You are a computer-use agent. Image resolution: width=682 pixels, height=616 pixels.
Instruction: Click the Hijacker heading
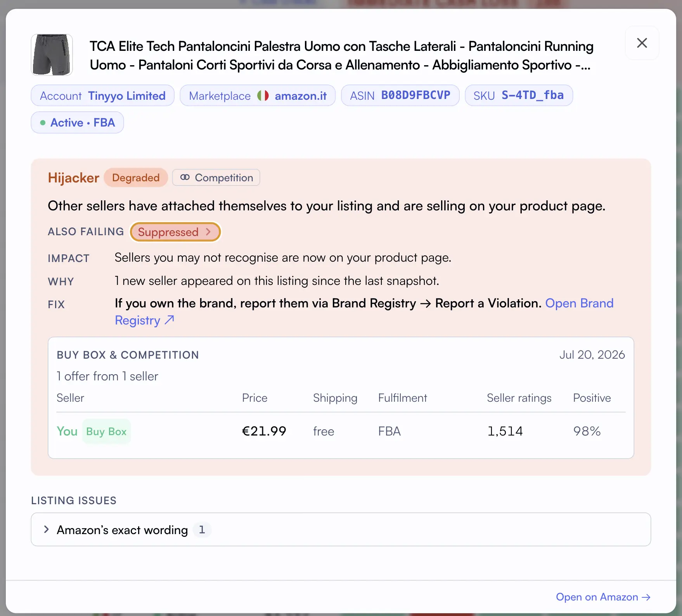[74, 178]
